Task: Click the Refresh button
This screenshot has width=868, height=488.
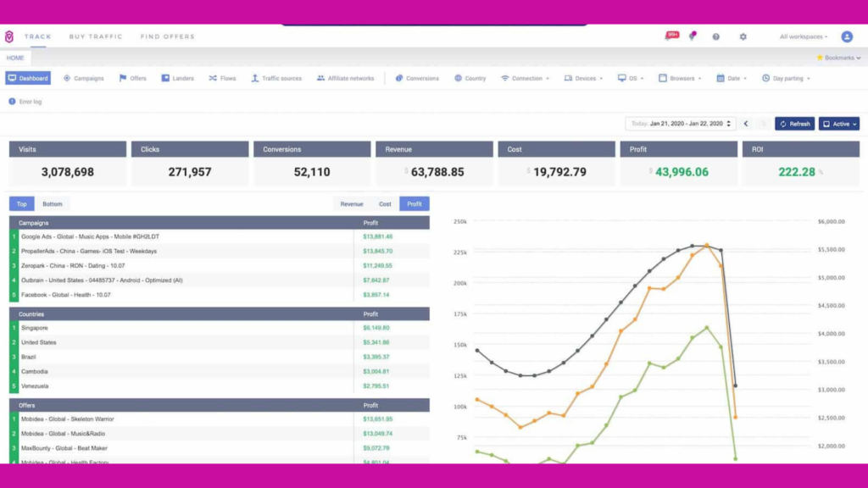Action: [x=795, y=124]
